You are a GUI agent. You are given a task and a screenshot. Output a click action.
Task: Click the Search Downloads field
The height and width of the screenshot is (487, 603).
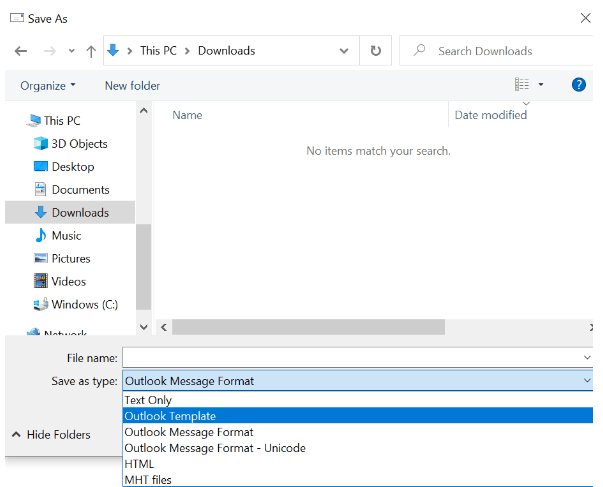pos(496,51)
